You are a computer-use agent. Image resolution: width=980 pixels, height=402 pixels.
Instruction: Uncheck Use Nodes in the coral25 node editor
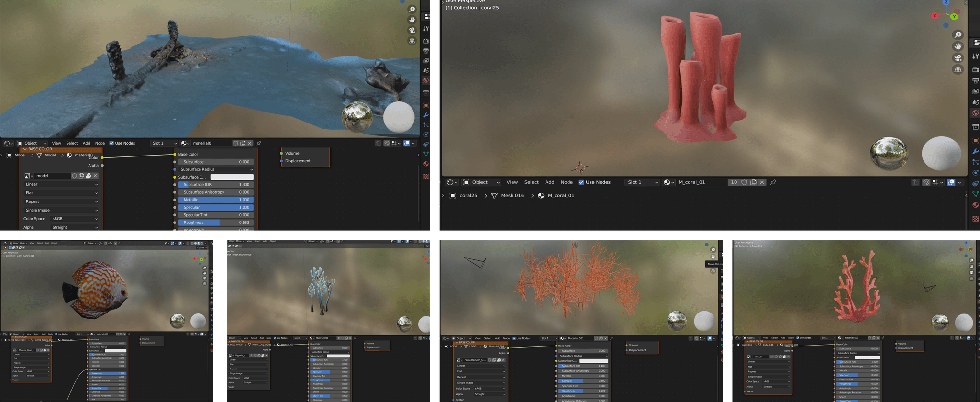[581, 182]
